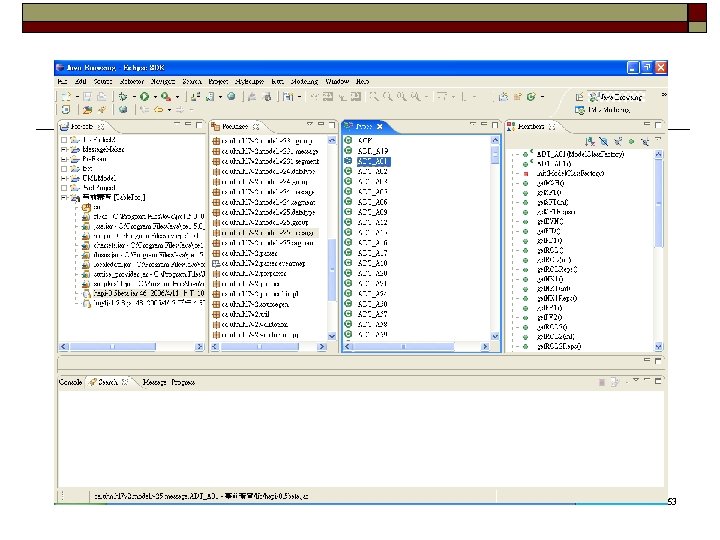
Task: Open the File menu
Action: coord(62,82)
